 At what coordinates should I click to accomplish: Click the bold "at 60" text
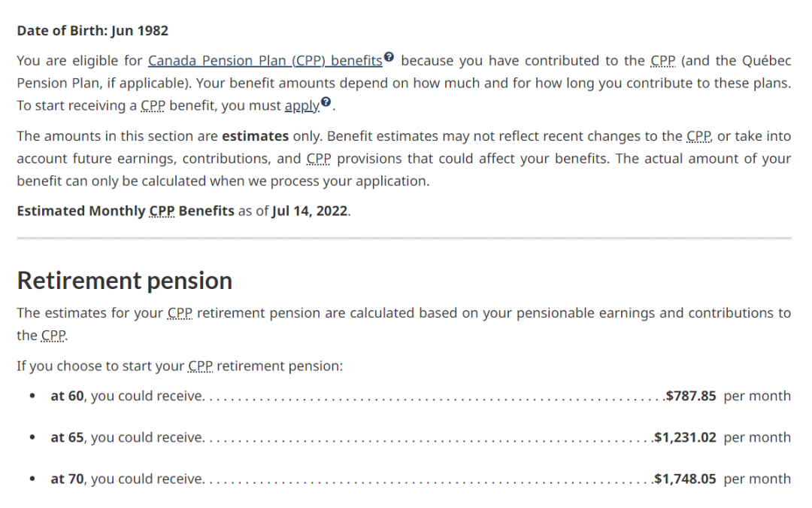[x=67, y=396]
